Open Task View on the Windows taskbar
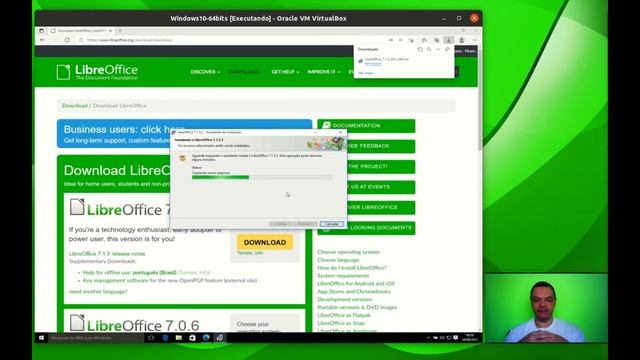 [x=151, y=338]
